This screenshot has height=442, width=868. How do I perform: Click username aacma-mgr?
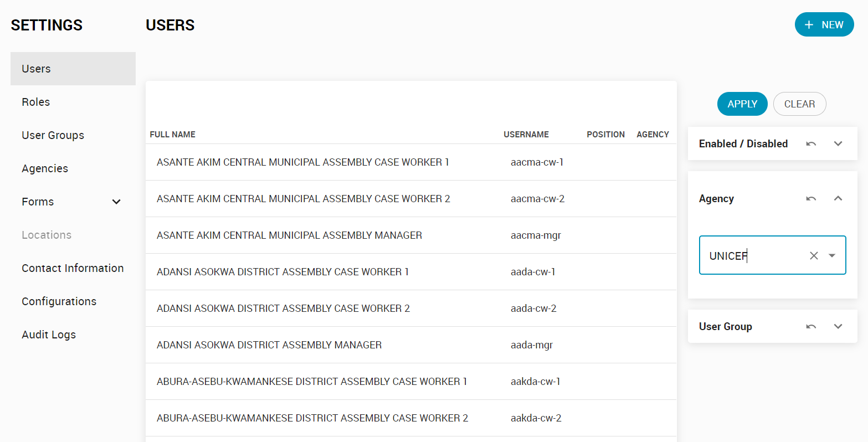[536, 235]
